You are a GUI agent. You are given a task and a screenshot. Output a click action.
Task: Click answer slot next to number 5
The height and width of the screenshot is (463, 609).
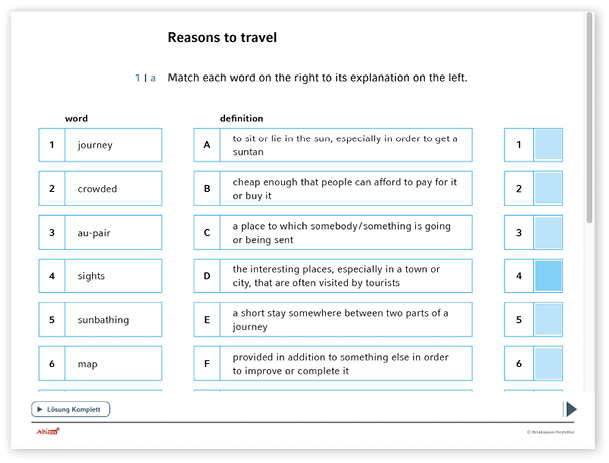(549, 320)
